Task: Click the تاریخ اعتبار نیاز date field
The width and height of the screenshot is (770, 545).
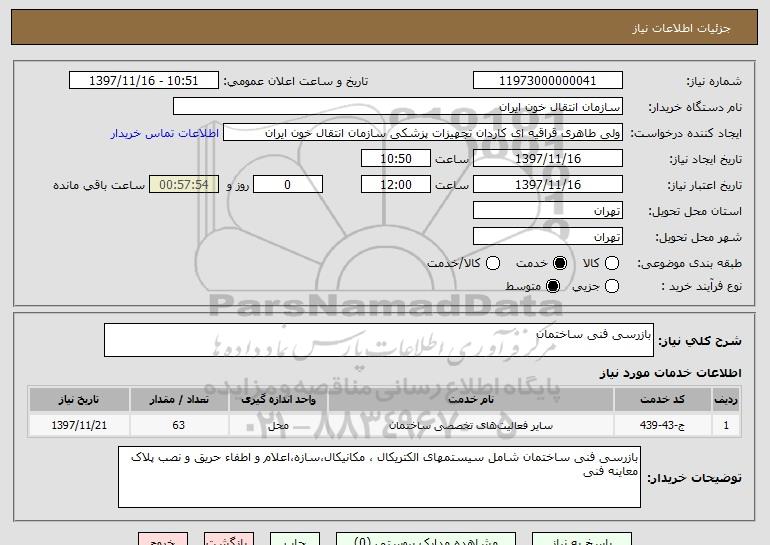Action: pyautogui.click(x=548, y=185)
